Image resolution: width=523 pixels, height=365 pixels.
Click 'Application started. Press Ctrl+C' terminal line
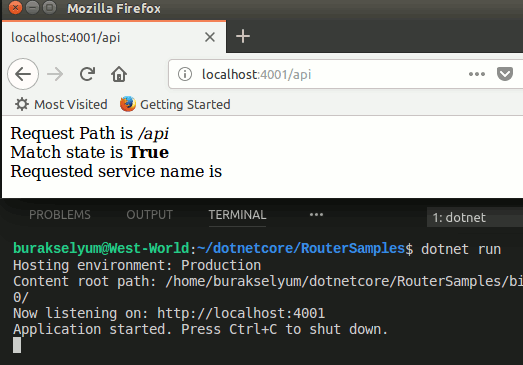click(x=200, y=329)
